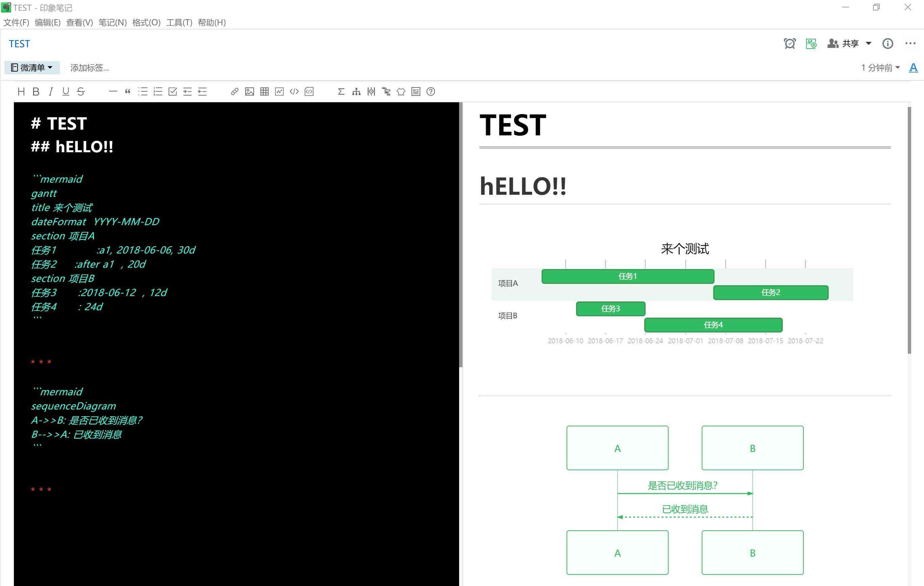This screenshot has width=924, height=586.
Task: Click the '## hELLO!!' line in editor
Action: tap(72, 146)
